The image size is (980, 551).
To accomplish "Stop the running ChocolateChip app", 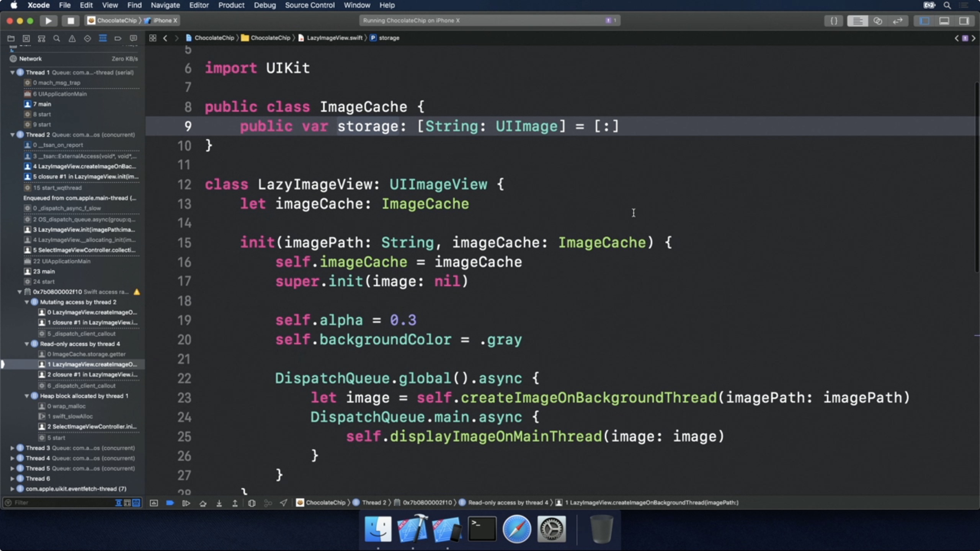I will point(71,21).
